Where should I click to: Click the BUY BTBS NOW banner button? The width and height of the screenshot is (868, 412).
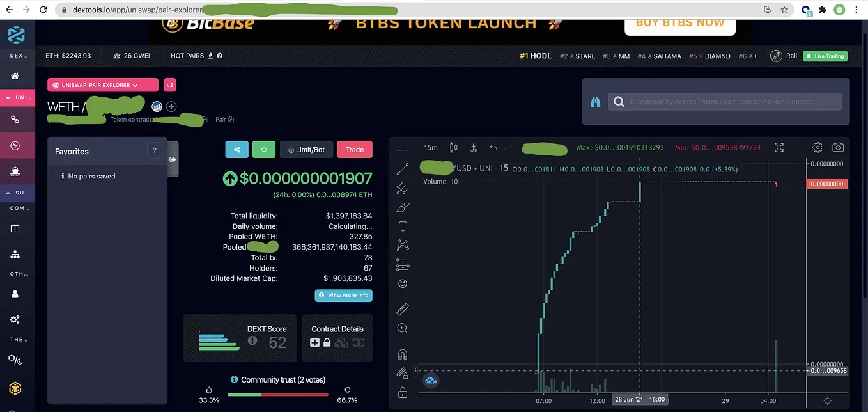(x=680, y=23)
